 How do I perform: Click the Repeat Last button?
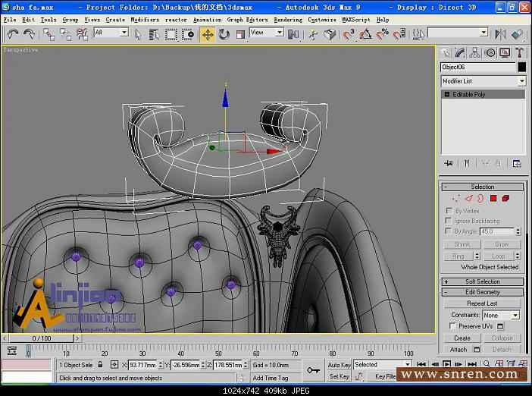click(x=482, y=303)
